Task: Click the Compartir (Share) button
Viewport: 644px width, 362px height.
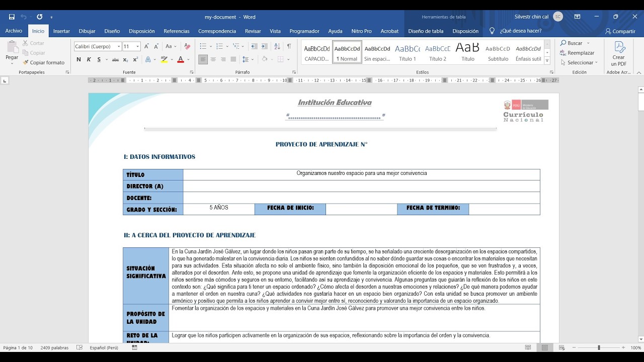Action: coord(620,31)
